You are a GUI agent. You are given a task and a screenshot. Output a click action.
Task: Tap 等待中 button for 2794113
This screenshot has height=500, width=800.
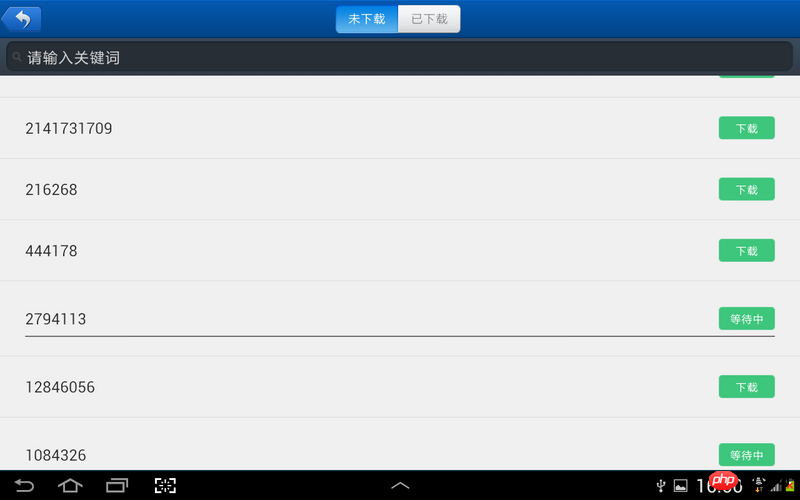coord(746,319)
